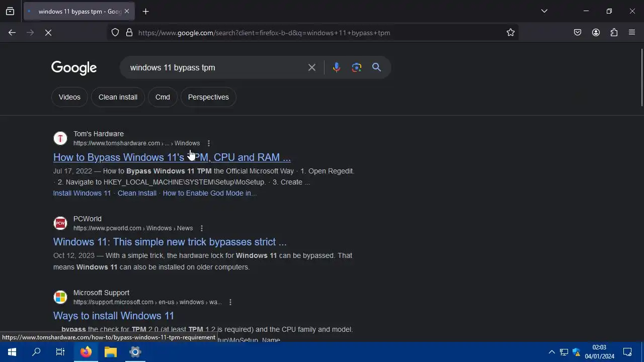Open the Windows Start menu
The height and width of the screenshot is (362, 644).
point(12,352)
